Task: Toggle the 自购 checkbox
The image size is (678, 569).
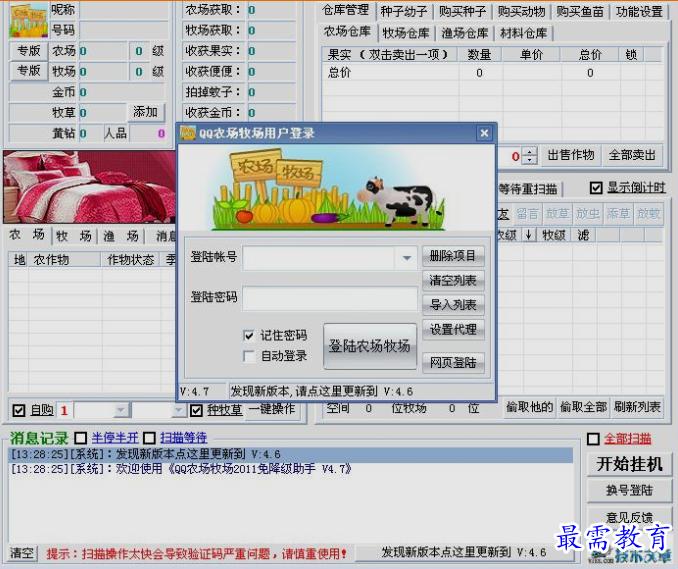Action: pyautogui.click(x=19, y=410)
